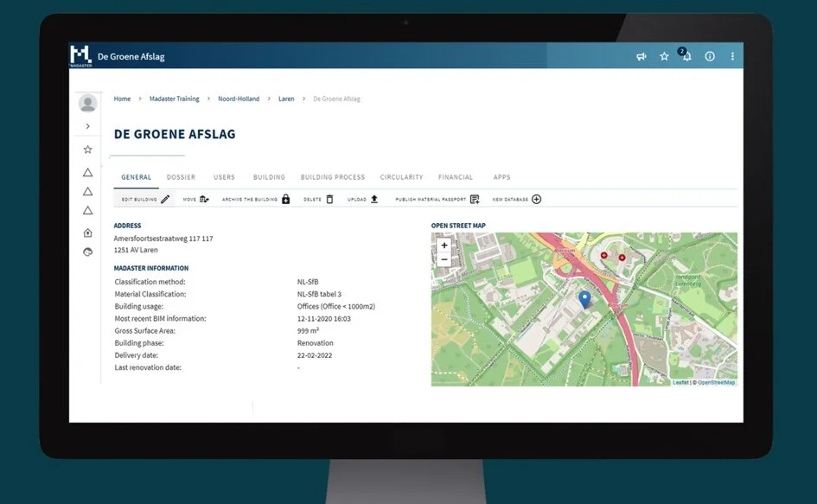Select the General tab

(x=137, y=177)
